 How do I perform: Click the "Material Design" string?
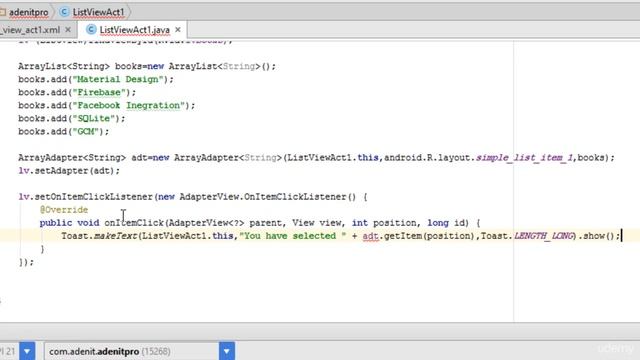118,79
